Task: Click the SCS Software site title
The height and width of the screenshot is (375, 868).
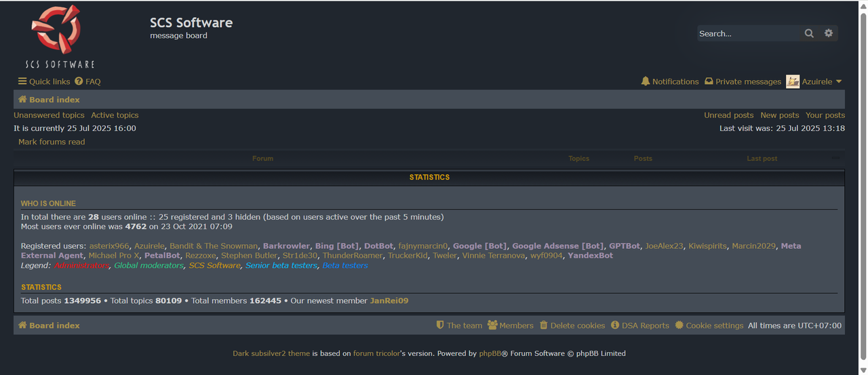Action: pos(191,22)
